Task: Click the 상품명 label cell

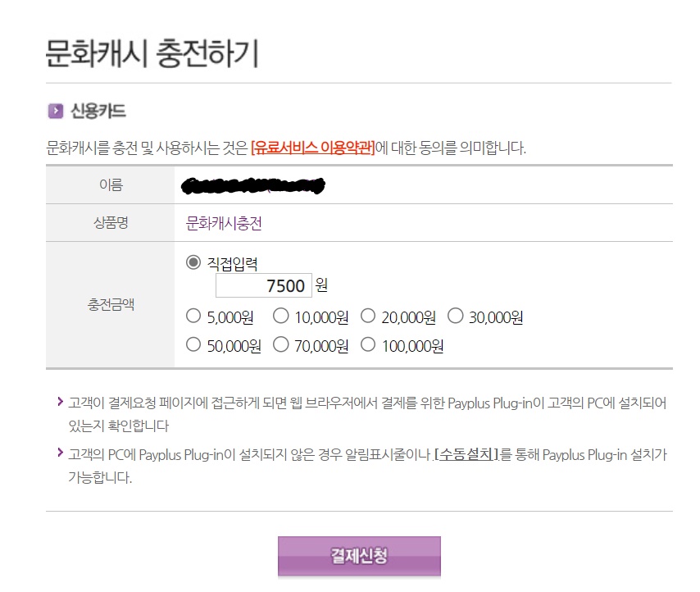Action: point(111,223)
